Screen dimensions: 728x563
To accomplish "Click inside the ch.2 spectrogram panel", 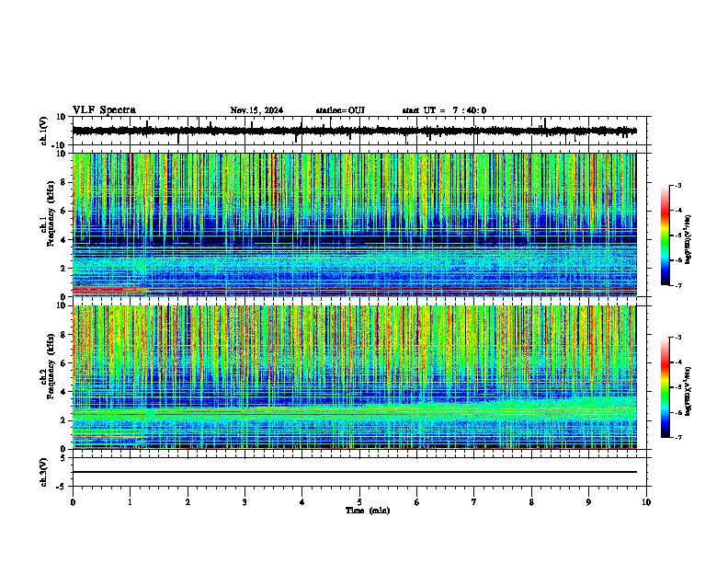I will pyautogui.click(x=354, y=377).
